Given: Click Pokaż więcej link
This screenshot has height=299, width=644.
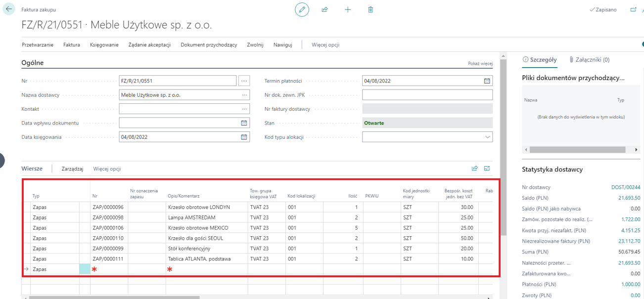Looking at the screenshot, I should (x=480, y=64).
